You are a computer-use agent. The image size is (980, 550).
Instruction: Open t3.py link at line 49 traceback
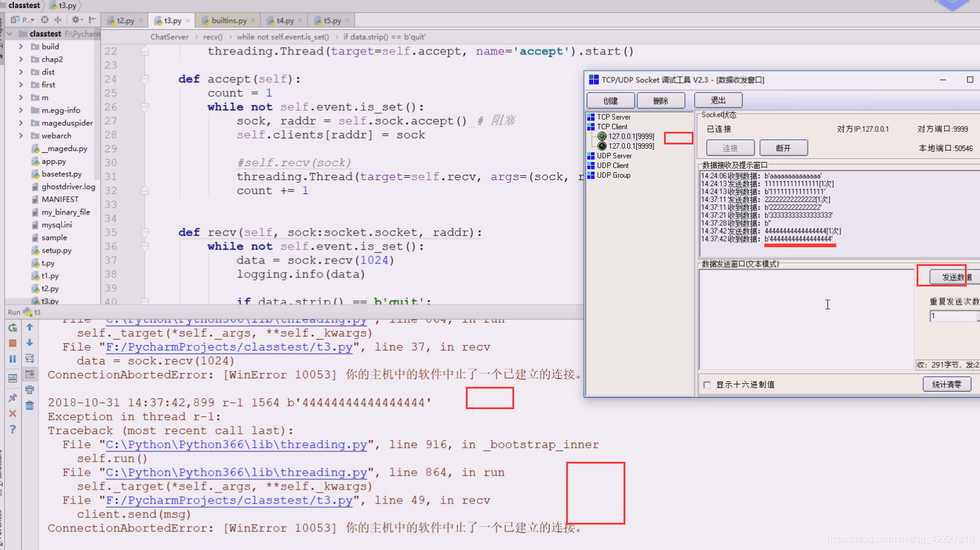[x=229, y=500]
